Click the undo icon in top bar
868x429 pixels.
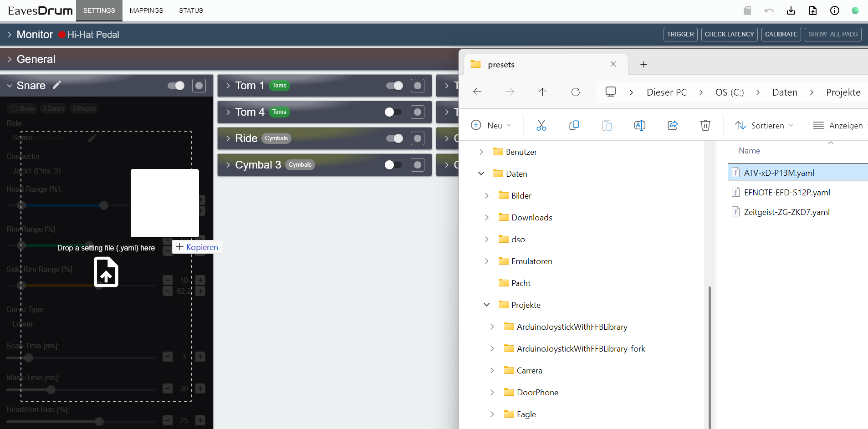coord(769,10)
